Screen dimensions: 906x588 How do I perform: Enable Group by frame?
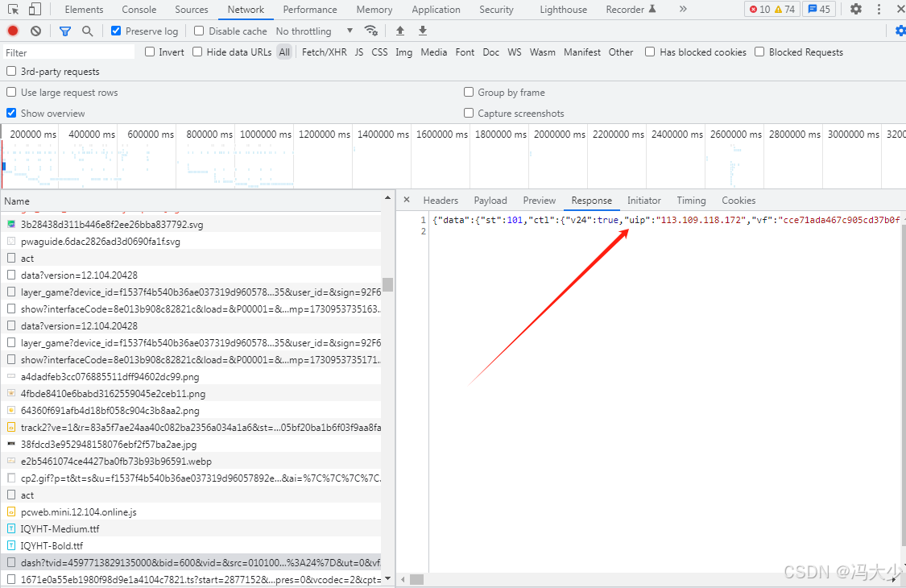point(469,92)
